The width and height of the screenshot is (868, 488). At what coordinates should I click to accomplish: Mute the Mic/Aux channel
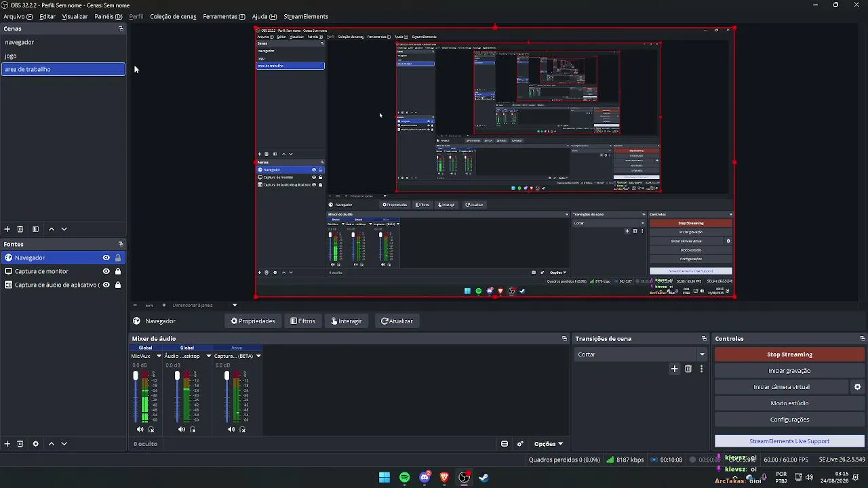coord(140,429)
